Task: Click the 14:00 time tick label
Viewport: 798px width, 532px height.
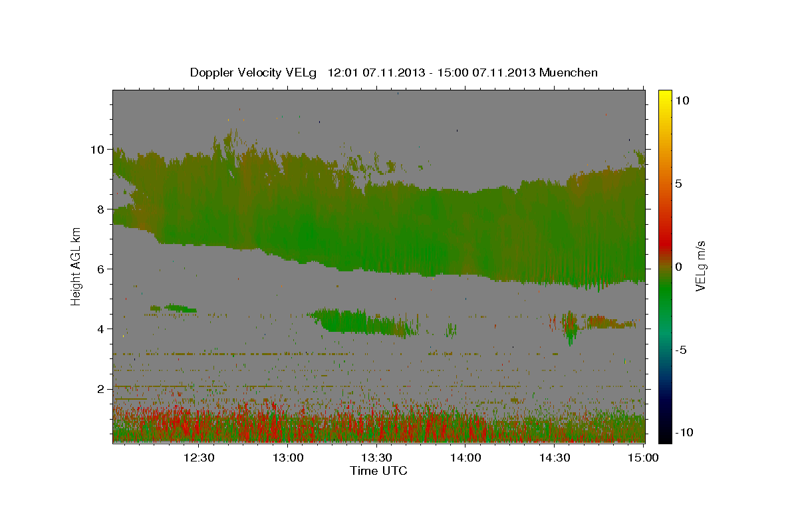Action: [465, 458]
